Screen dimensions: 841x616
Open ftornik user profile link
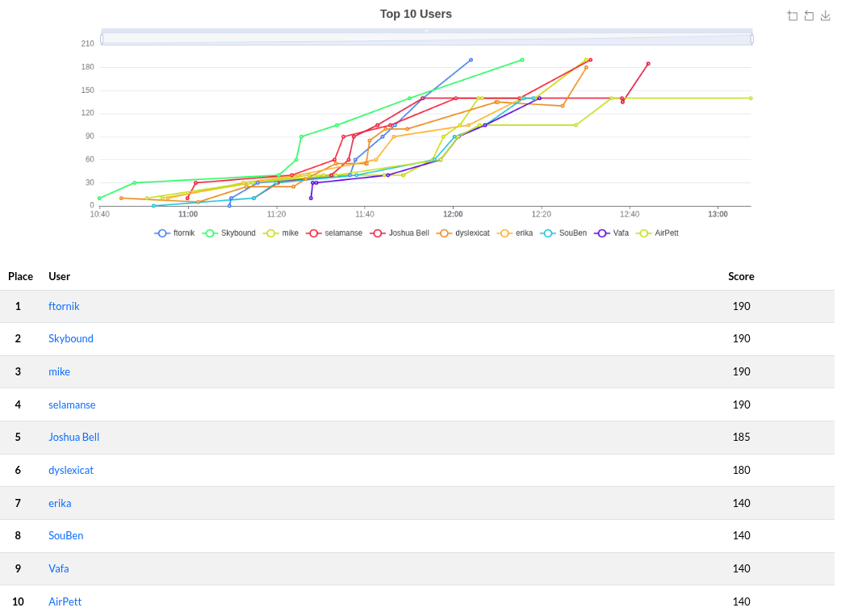click(x=64, y=307)
